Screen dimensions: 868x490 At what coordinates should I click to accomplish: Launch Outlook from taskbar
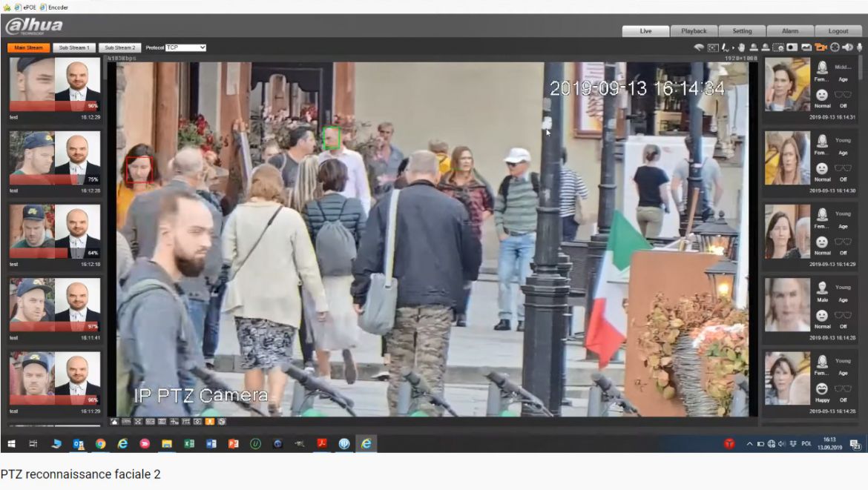[x=78, y=443]
